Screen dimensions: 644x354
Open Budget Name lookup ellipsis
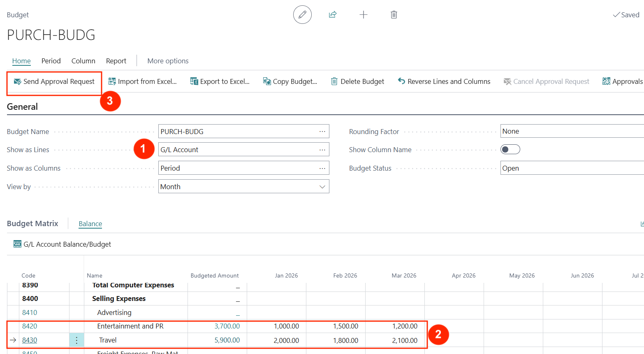(x=322, y=132)
